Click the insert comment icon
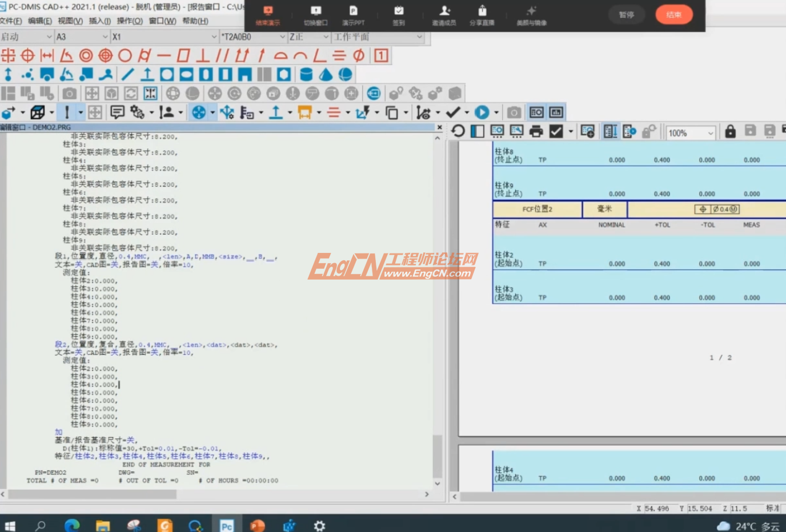This screenshot has height=532, width=786. [x=117, y=112]
